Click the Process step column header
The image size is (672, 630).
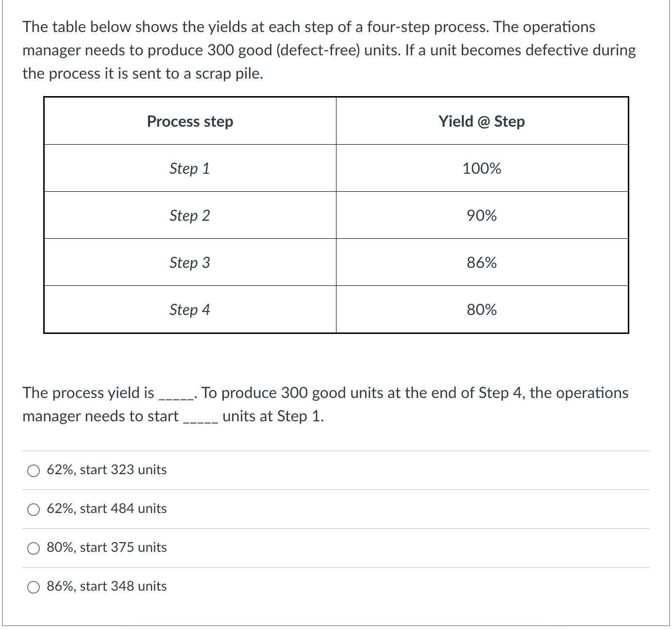click(x=189, y=121)
